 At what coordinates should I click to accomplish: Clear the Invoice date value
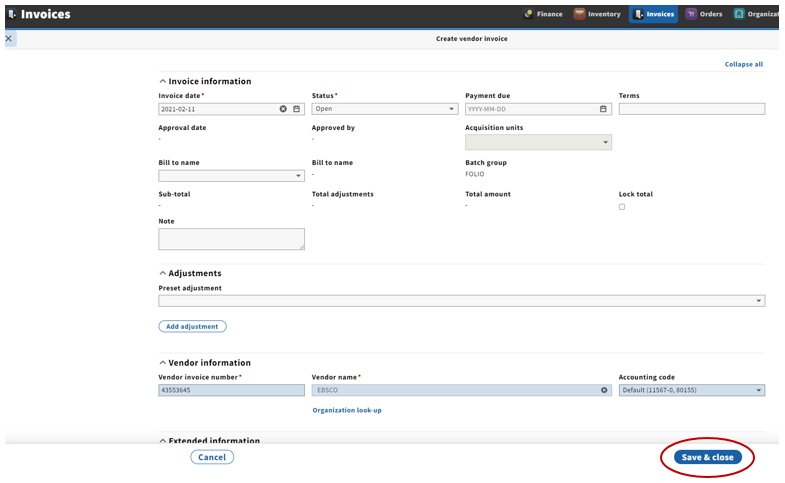click(283, 109)
